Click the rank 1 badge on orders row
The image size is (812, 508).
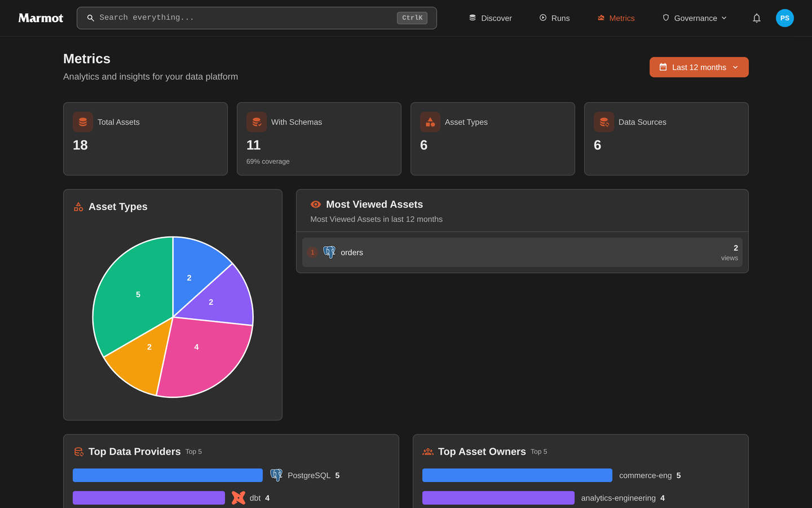(312, 252)
